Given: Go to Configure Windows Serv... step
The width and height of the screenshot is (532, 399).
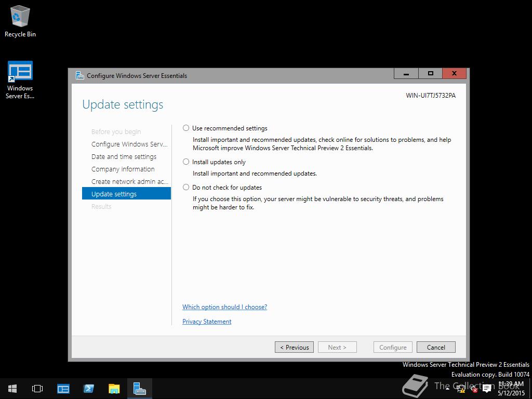Looking at the screenshot, I should click(129, 144).
